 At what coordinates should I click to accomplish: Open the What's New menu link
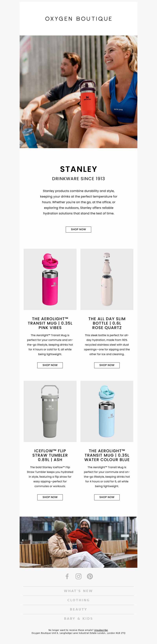tap(78, 591)
